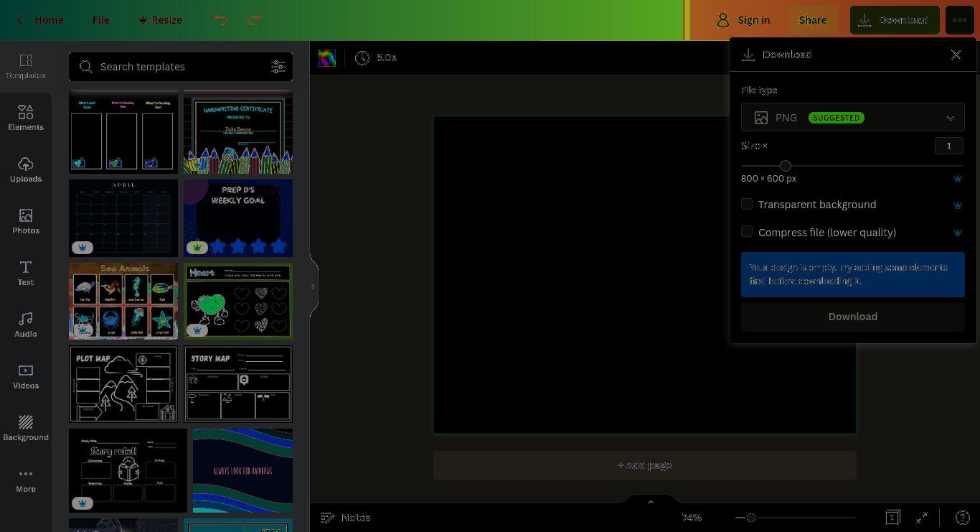Screen dimensions: 980x532
Task: Open the Photos sidebar panel
Action: point(26,221)
